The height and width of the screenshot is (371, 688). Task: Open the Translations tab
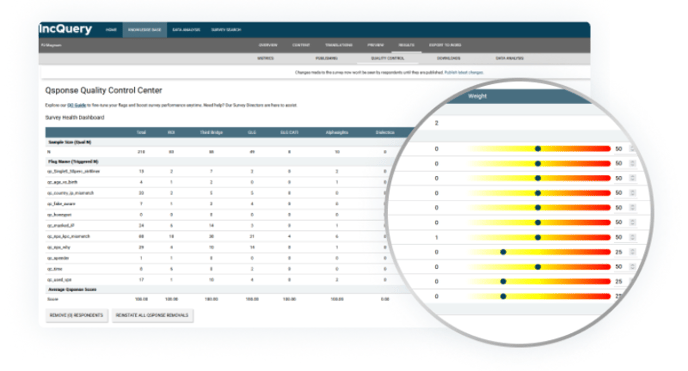(x=339, y=45)
